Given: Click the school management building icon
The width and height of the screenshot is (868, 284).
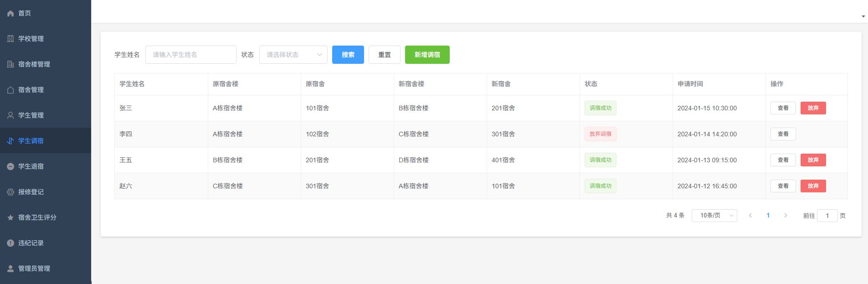Looking at the screenshot, I should [x=10, y=39].
